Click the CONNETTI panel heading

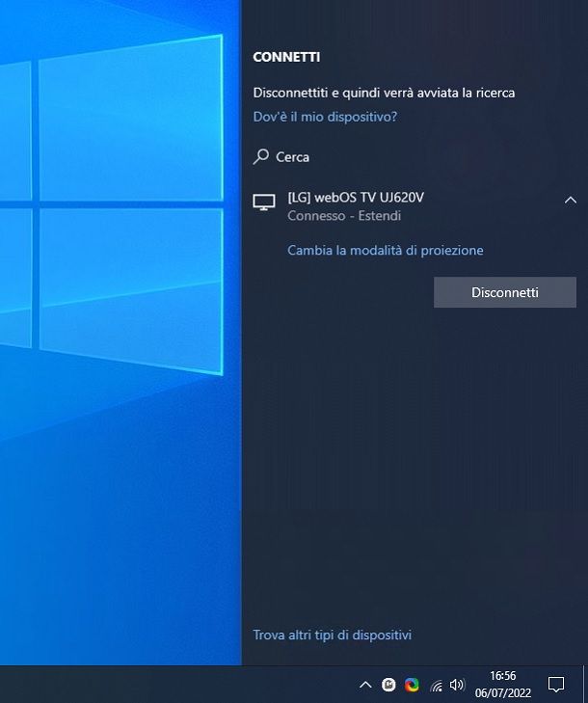(x=286, y=57)
